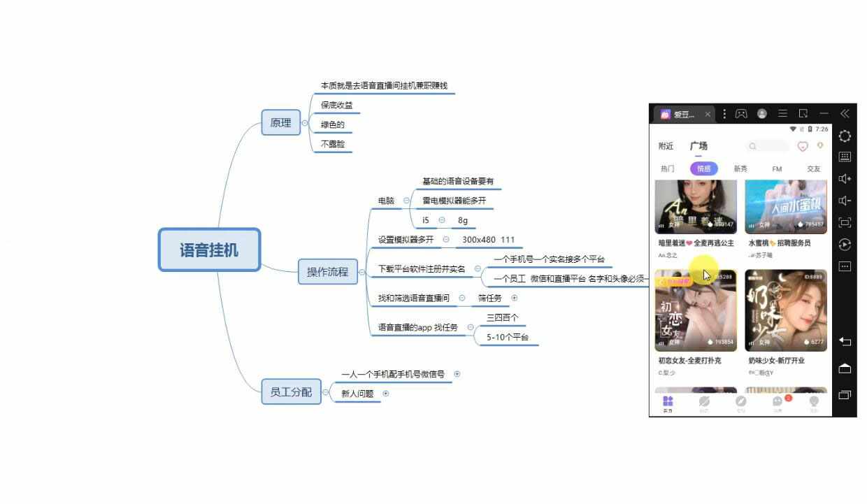Select the 热门 category tab
The image size is (867, 504).
pos(668,168)
